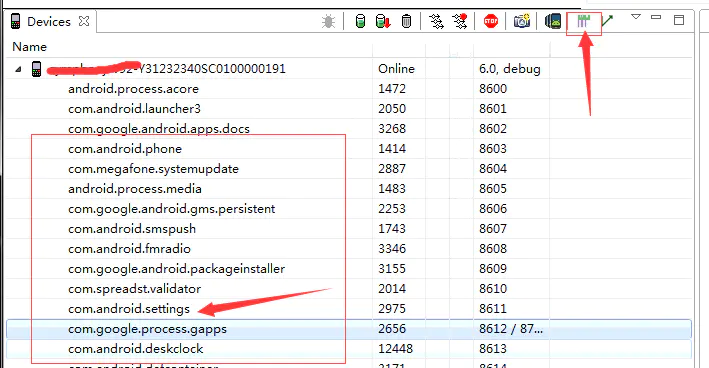
Task: Click the Online status cell of the device
Action: click(x=397, y=69)
